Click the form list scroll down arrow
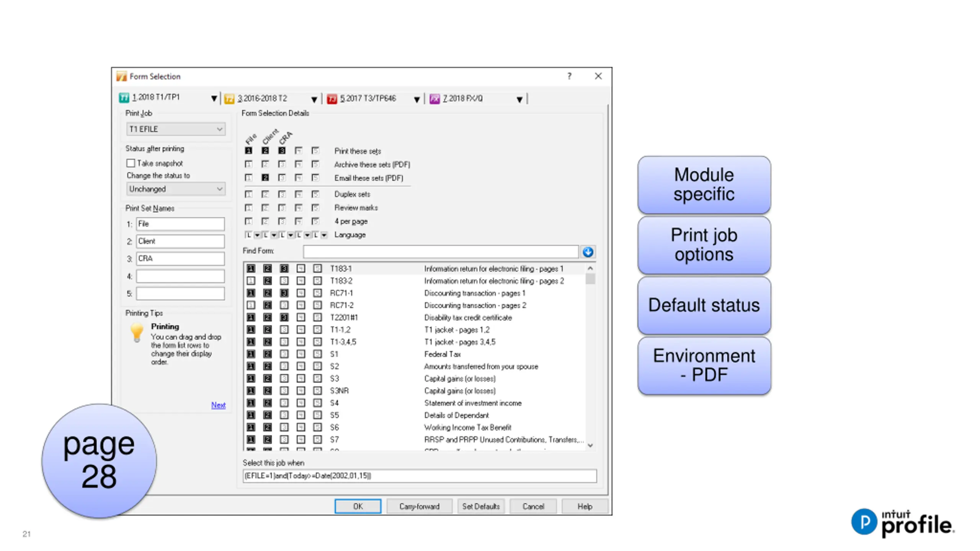This screenshot has width=980, height=551. [590, 445]
